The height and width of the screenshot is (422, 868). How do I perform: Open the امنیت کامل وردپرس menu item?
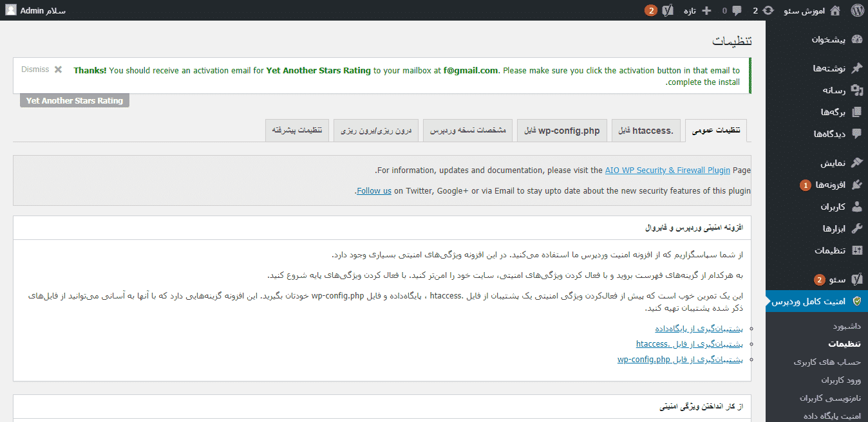[816, 301]
